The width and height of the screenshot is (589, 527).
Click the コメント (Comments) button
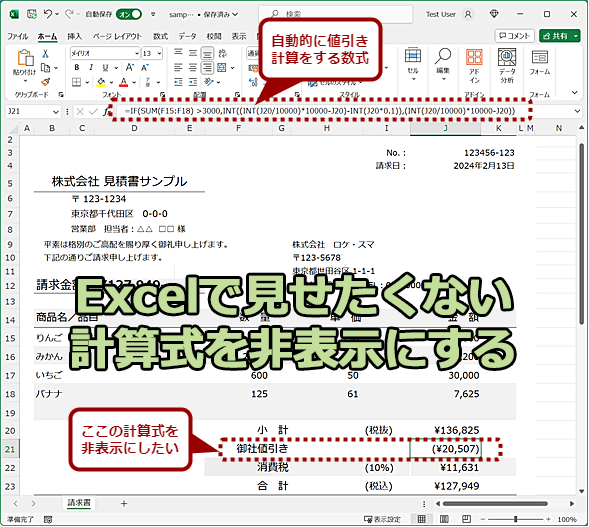[x=514, y=36]
